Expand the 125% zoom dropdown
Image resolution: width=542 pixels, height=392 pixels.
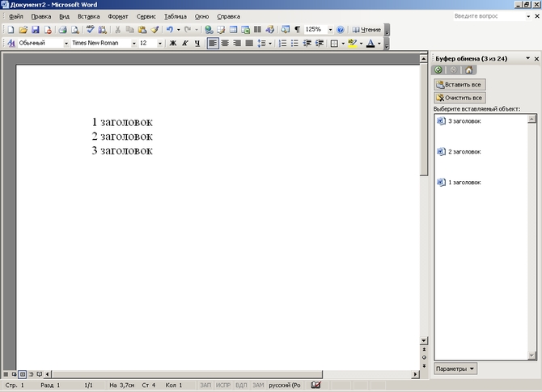[329, 29]
